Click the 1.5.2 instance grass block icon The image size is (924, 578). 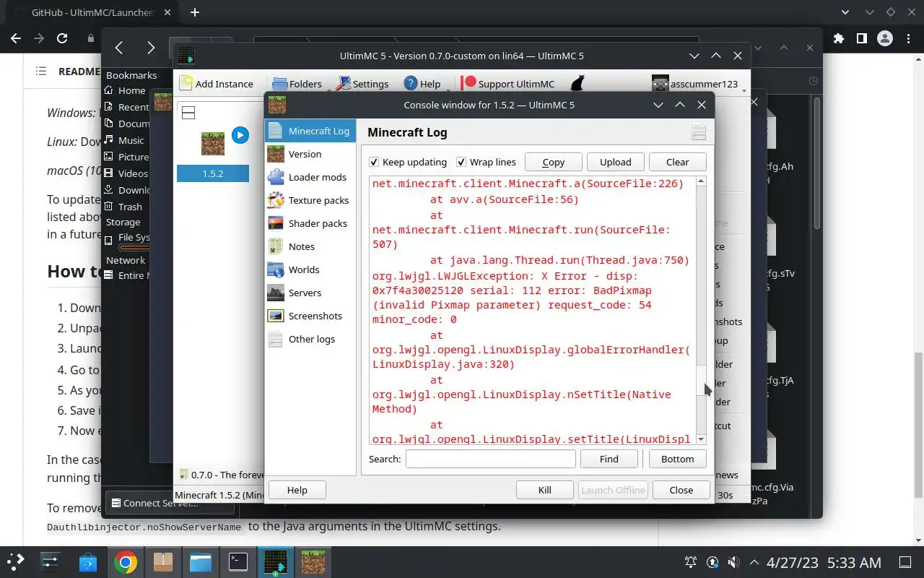pos(213,143)
